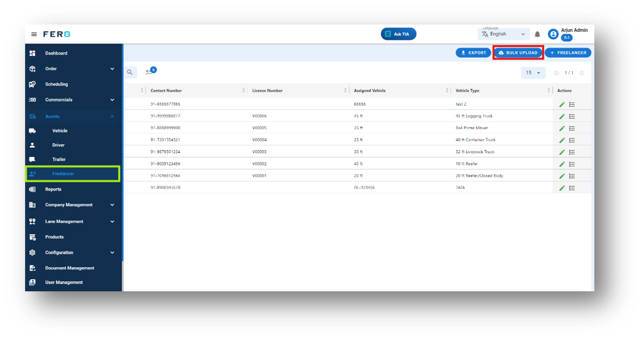Open the rows-per-page dropdown showing 15
The image size is (644, 341).
pyautogui.click(x=533, y=73)
